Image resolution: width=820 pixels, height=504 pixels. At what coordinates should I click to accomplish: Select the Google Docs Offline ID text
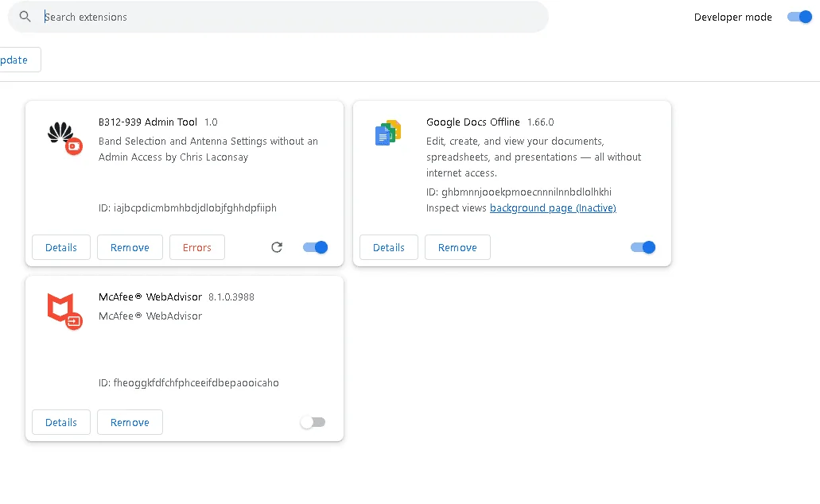pyautogui.click(x=519, y=192)
